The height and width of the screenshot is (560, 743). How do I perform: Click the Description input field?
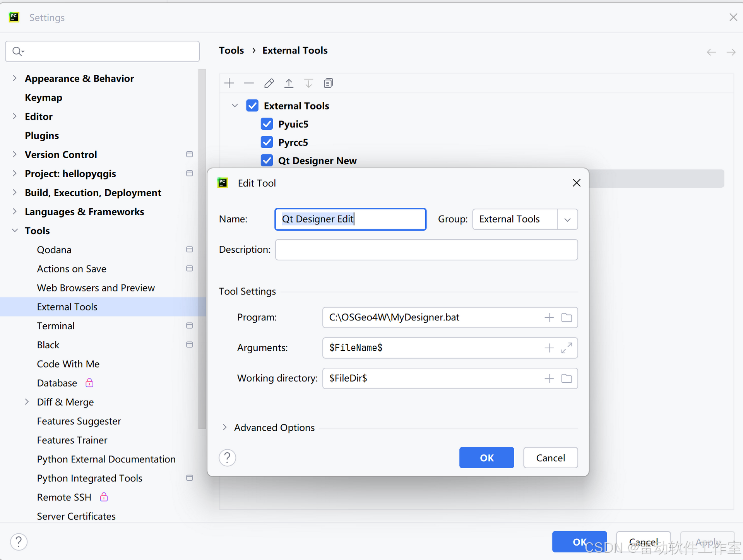tap(426, 250)
